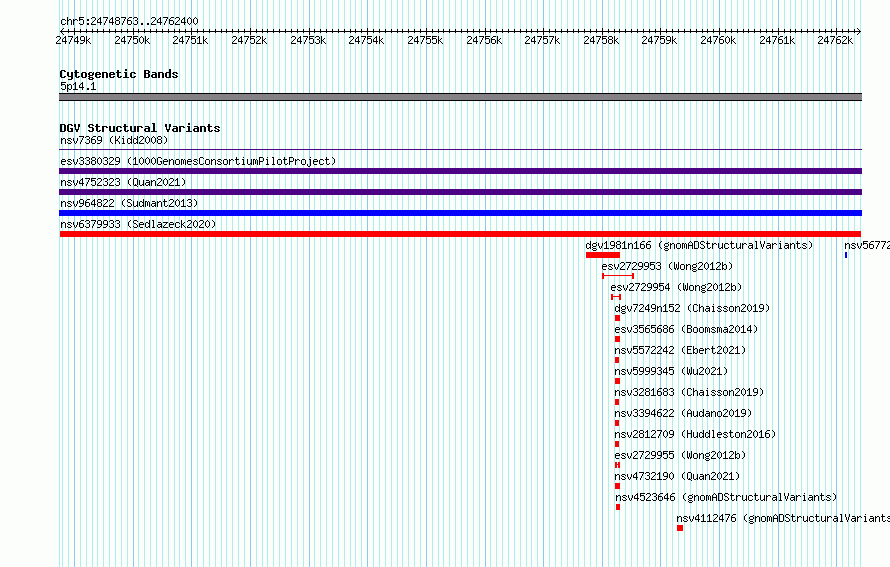Select the purple bar under nsv4752323 (Quan2021)
This screenshot has height=567, width=890.
[460, 192]
